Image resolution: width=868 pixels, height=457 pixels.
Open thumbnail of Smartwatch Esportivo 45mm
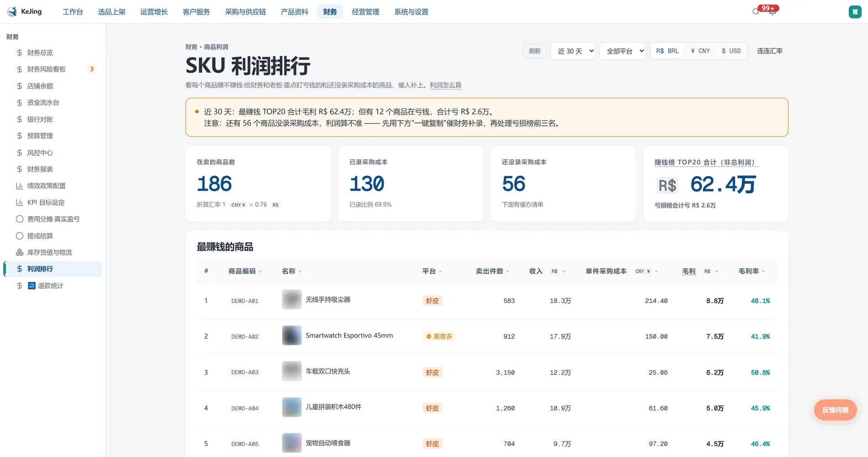pyautogui.click(x=292, y=335)
